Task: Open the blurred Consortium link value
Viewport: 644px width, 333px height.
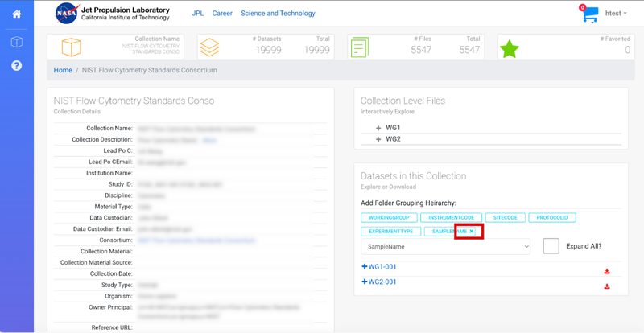Action: pyautogui.click(x=196, y=240)
